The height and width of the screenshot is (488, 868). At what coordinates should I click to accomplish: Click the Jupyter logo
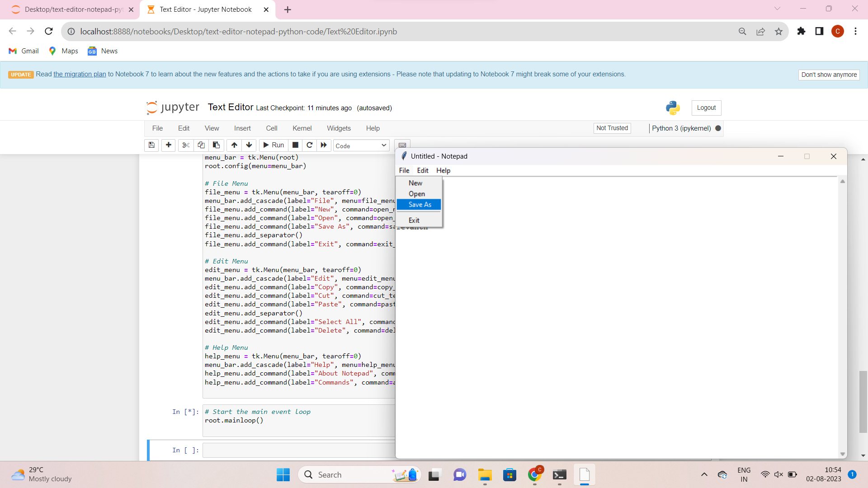click(173, 108)
